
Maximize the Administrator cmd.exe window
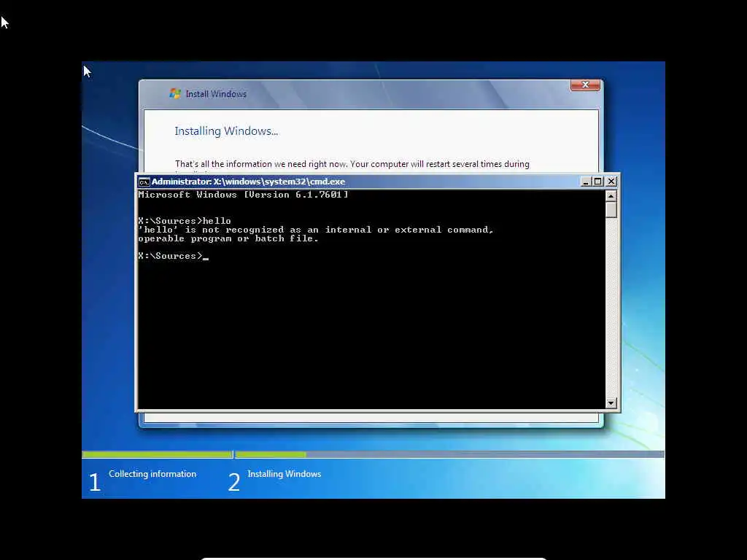click(598, 182)
